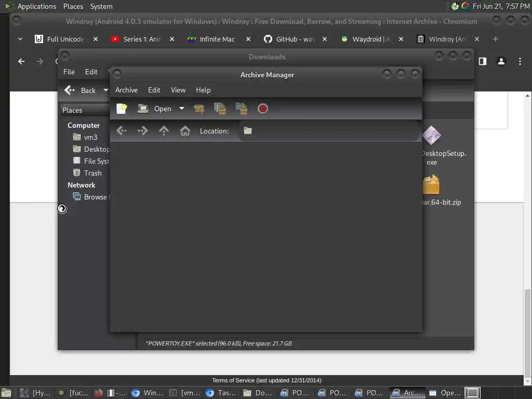Create a new archive in Archive Manager
Viewport: 532px width, 399px height.
click(122, 109)
